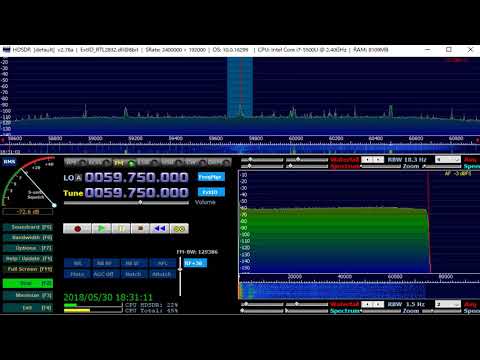Click the highlighted tuning band in RF spectrum
The width and height of the screenshot is (480, 360).
[x=240, y=88]
